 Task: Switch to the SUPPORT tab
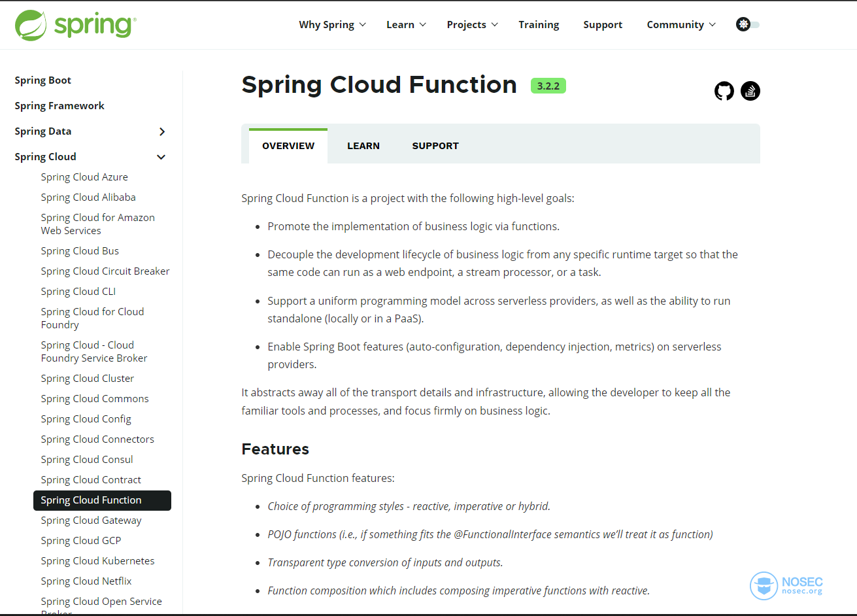click(x=435, y=146)
